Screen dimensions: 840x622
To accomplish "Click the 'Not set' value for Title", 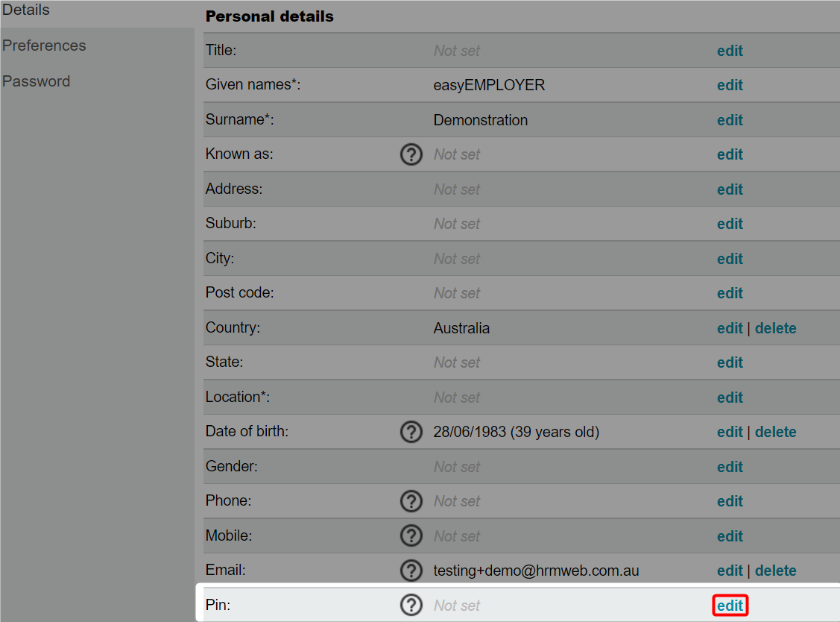I will pos(457,51).
